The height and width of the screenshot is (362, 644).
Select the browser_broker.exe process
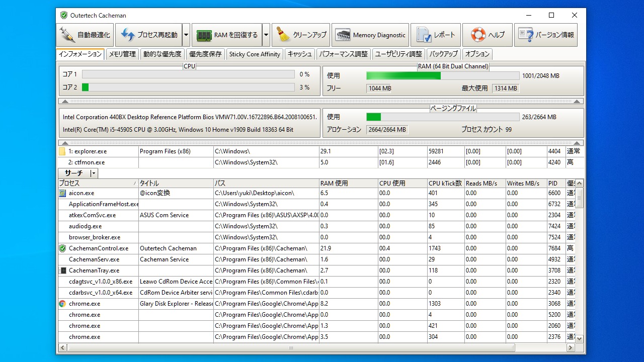(95, 237)
